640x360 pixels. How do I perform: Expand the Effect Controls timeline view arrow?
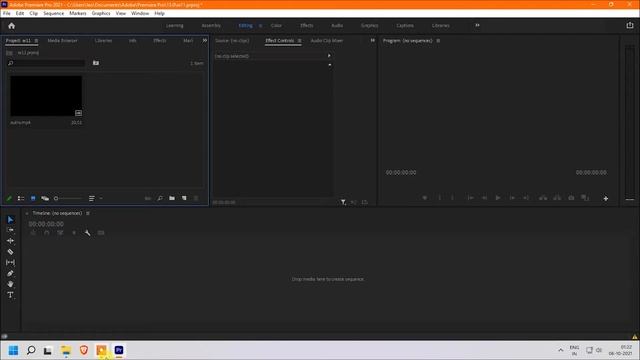pos(329,56)
